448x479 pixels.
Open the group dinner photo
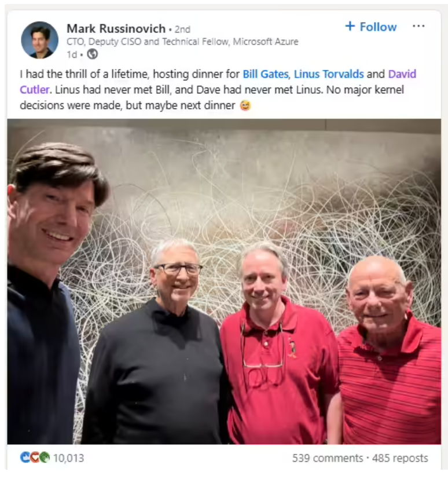tap(224, 281)
